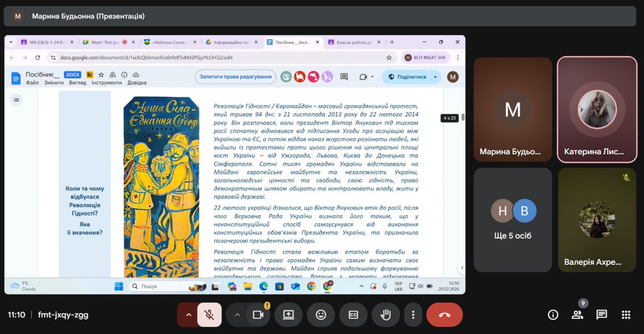Viewport: 644px width, 334px height.
Task: Open the emoji reactions icon
Action: 321,315
